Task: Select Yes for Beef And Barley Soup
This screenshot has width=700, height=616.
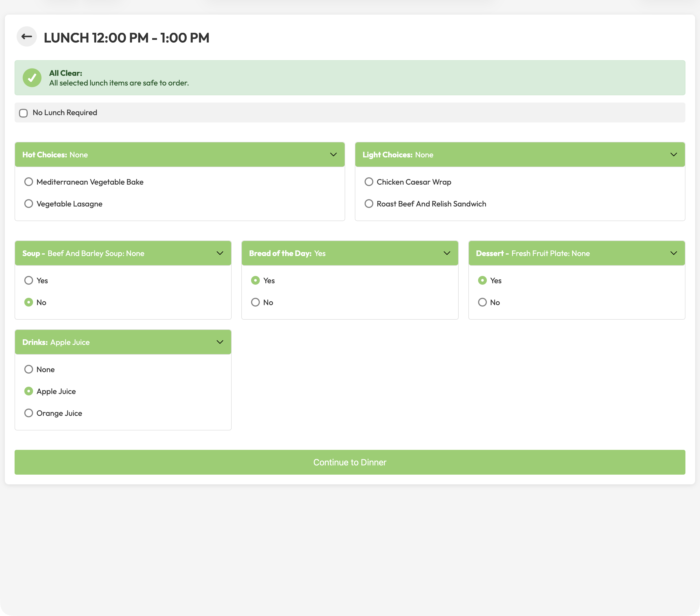Action: 29,280
